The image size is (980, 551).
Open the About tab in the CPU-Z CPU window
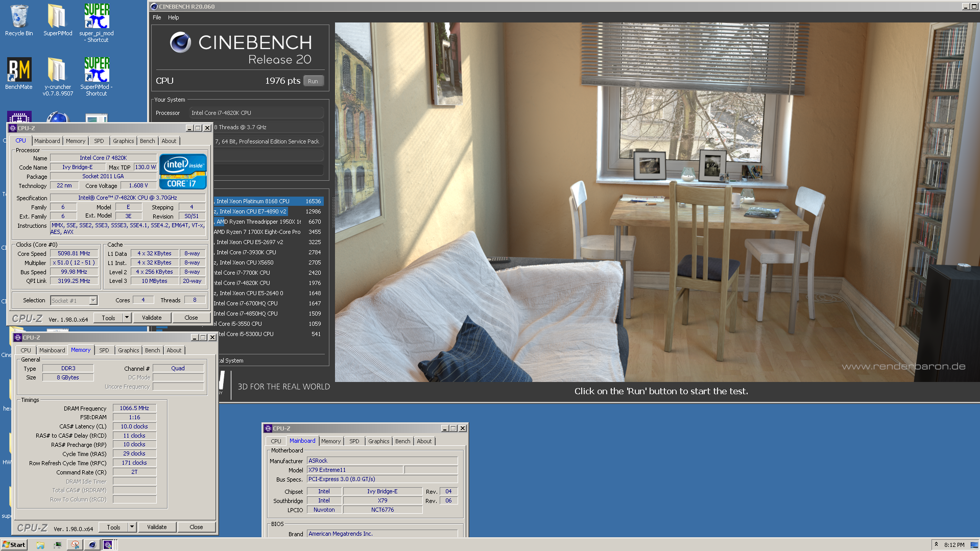point(169,141)
